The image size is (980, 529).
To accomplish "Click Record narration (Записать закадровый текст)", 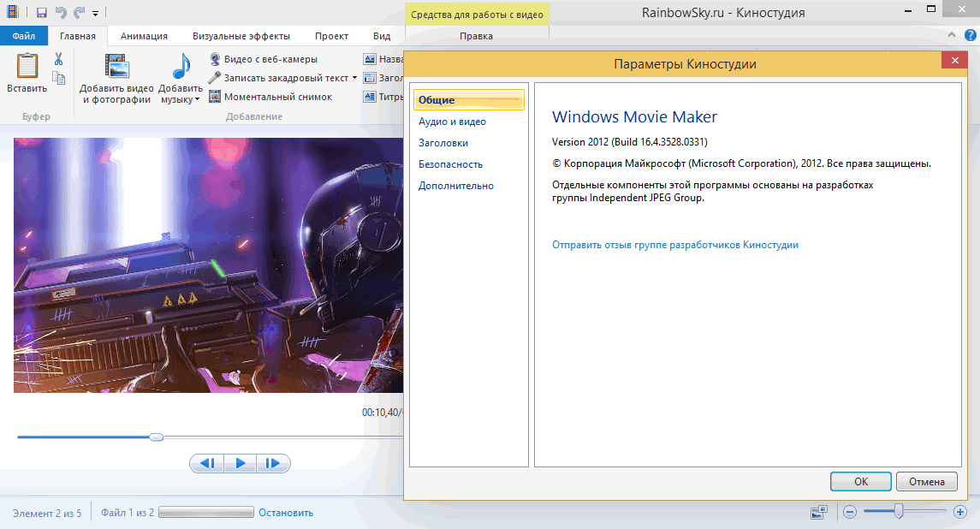I will 279,78.
